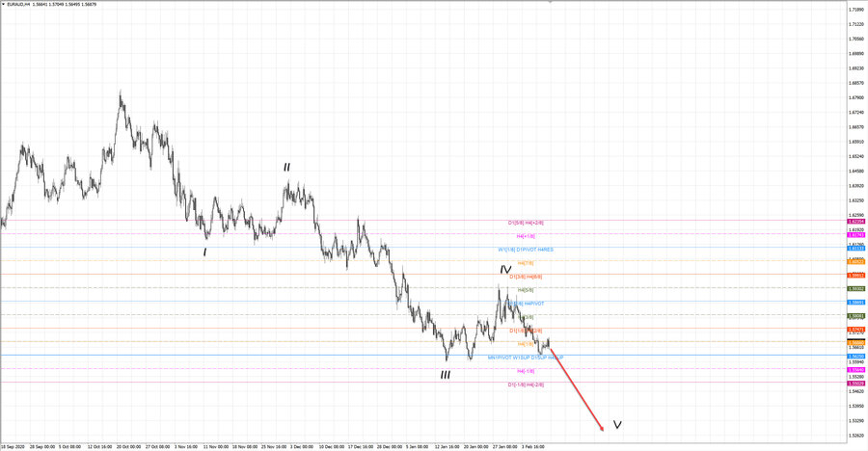
Task: Click the D1[5/8] H4[+2/8] level label
Action: (x=526, y=223)
